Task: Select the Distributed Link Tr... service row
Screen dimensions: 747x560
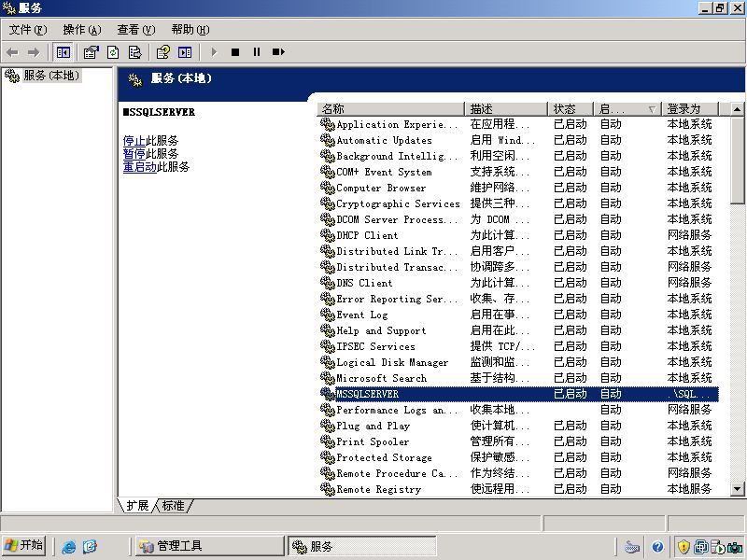Action: 518,251
